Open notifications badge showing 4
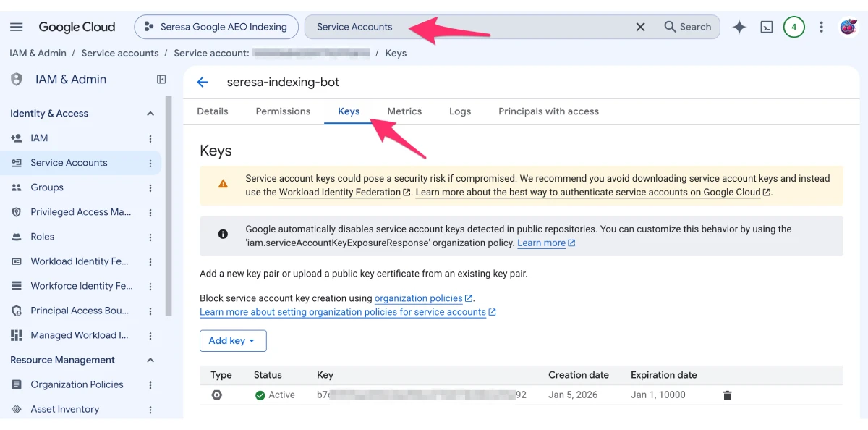 pyautogui.click(x=793, y=27)
